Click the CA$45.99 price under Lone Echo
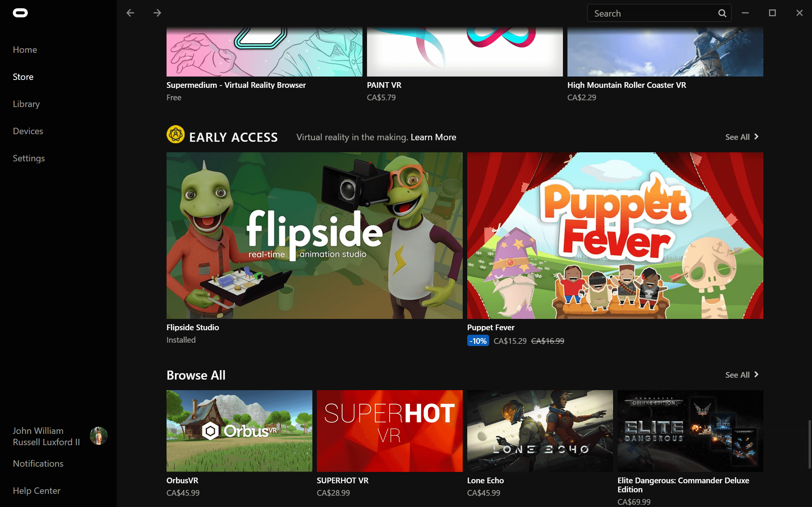 tap(484, 493)
